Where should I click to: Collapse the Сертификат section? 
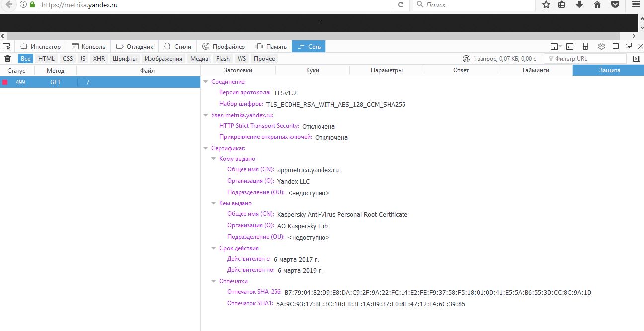click(x=206, y=148)
